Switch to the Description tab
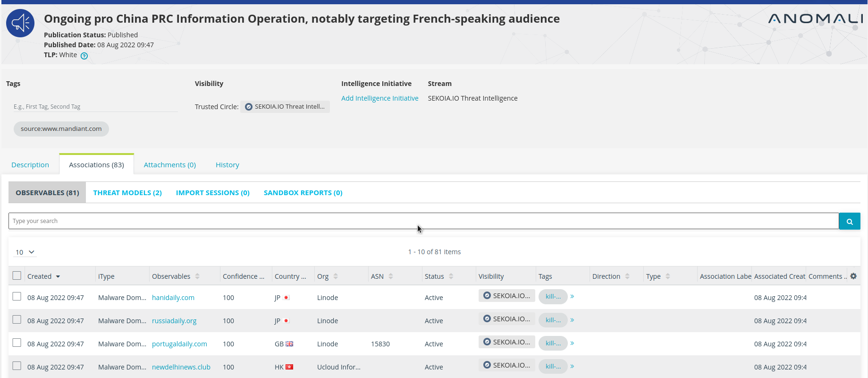Image resolution: width=868 pixels, height=378 pixels. click(x=30, y=165)
